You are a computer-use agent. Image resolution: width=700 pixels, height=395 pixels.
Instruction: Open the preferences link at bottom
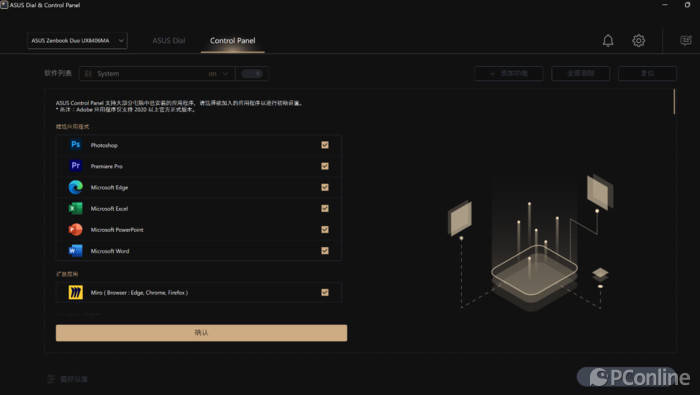point(74,379)
